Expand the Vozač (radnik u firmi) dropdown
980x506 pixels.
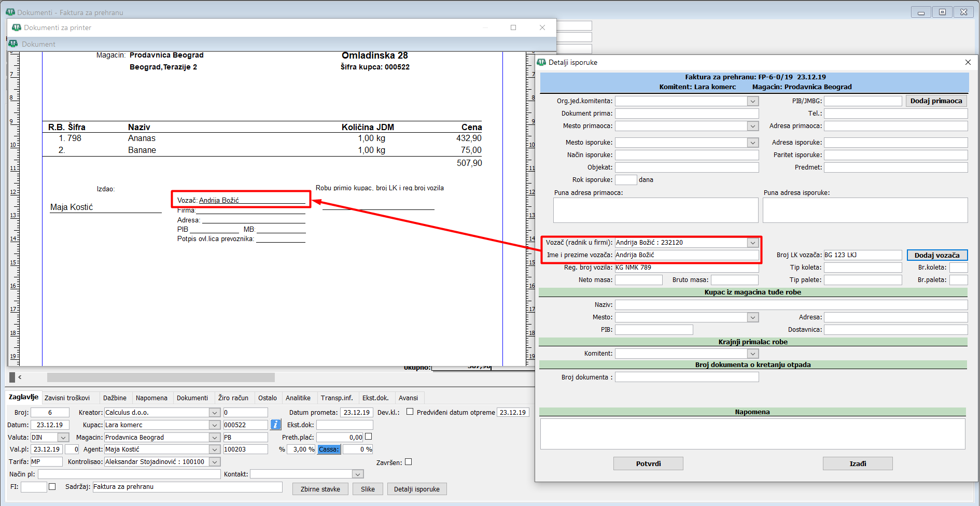pyautogui.click(x=753, y=243)
